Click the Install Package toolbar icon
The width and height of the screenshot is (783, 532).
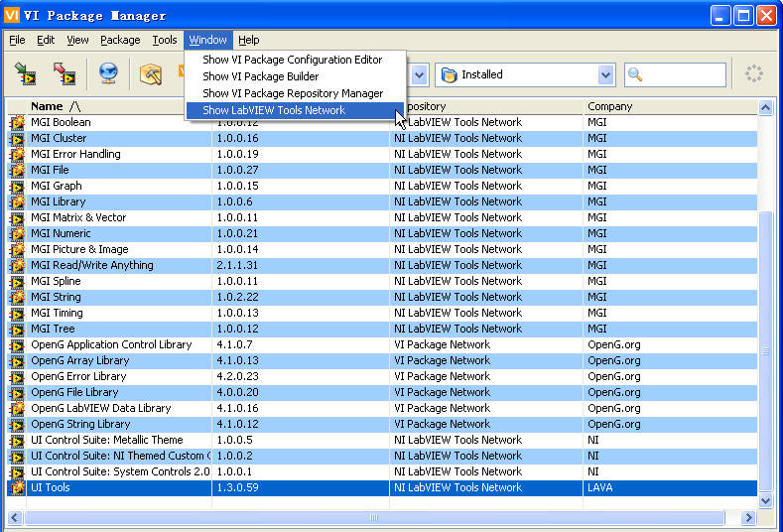click(x=26, y=74)
